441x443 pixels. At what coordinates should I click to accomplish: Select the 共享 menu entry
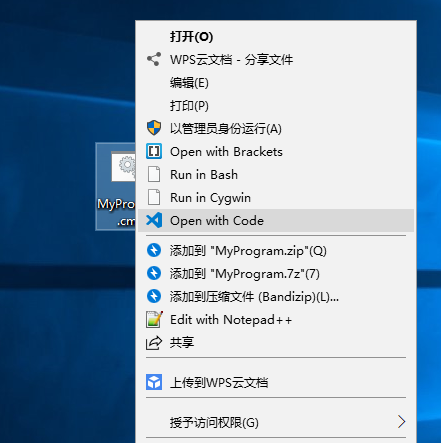pos(276,342)
